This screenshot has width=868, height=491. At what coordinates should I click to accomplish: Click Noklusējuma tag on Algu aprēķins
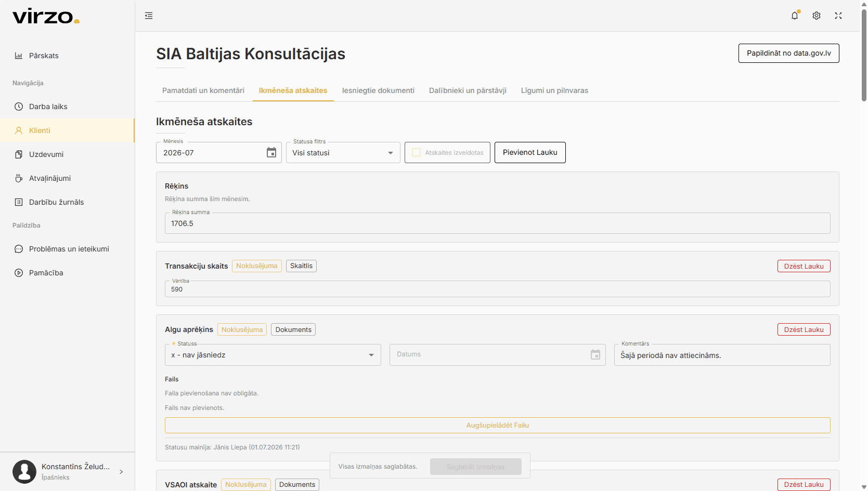tap(242, 329)
